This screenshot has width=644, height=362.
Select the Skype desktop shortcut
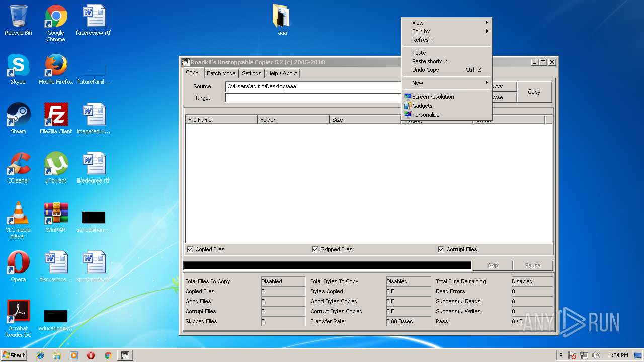tap(18, 69)
